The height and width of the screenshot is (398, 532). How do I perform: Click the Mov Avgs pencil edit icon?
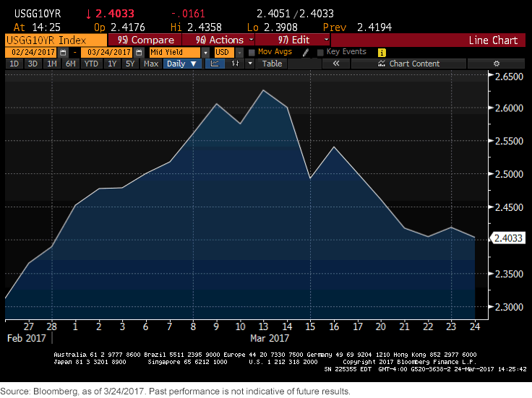coord(305,52)
